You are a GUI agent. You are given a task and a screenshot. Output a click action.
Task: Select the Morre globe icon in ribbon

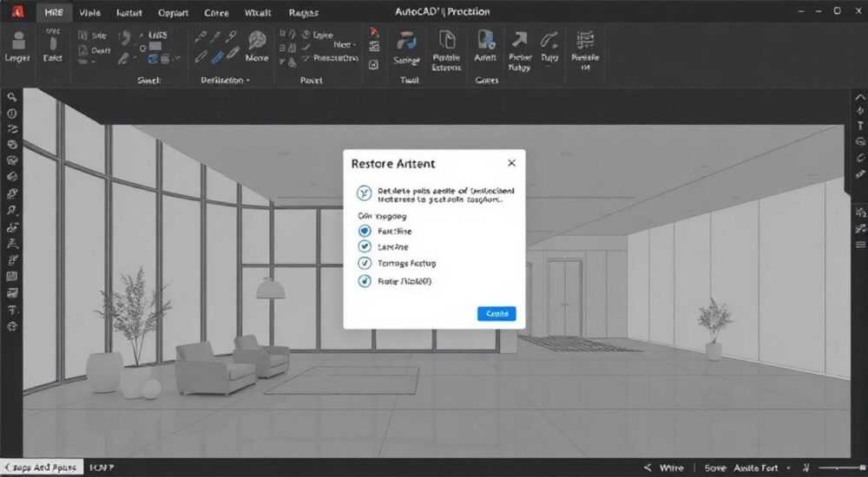point(257,41)
